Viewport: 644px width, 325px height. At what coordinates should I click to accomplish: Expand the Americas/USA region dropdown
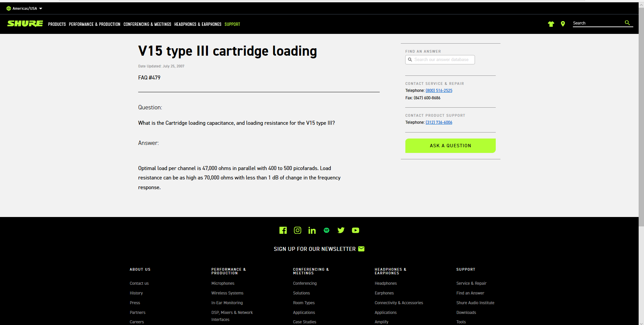pos(24,8)
